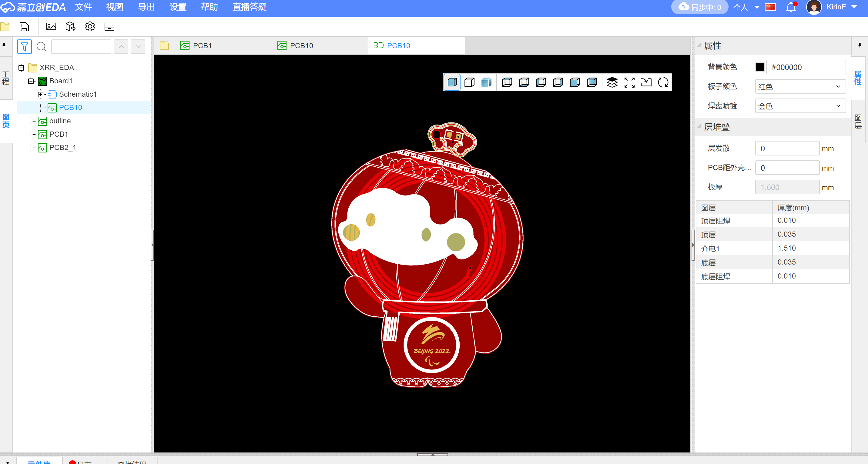Open the 设置 menu
This screenshot has width=868, height=464.
pyautogui.click(x=178, y=7)
